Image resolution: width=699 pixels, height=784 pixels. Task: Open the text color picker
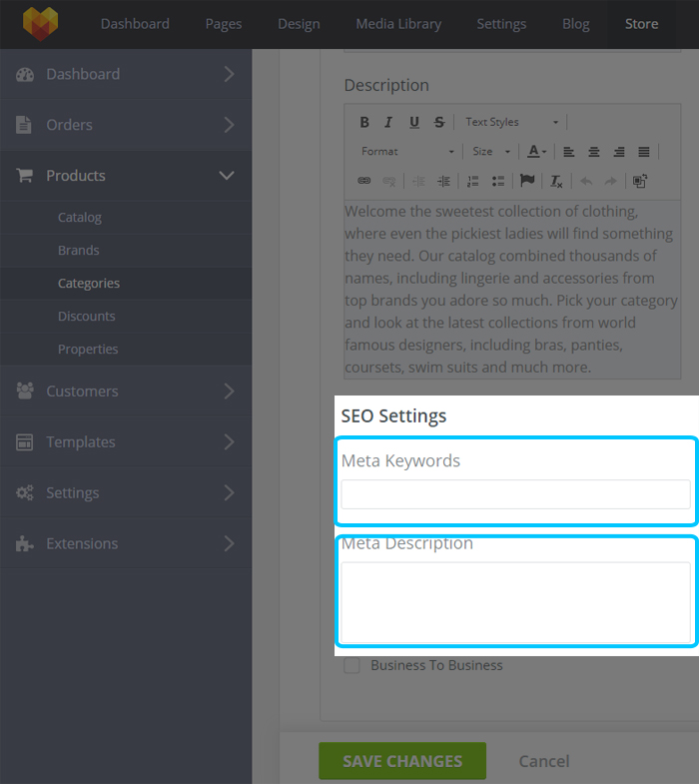[537, 152]
